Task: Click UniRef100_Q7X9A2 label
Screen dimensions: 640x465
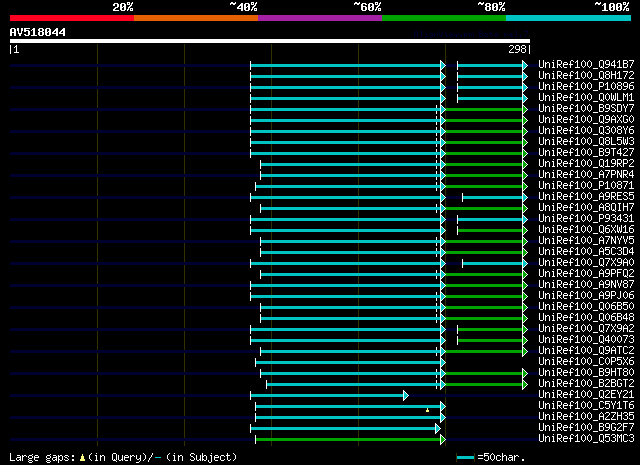Action: click(586, 329)
